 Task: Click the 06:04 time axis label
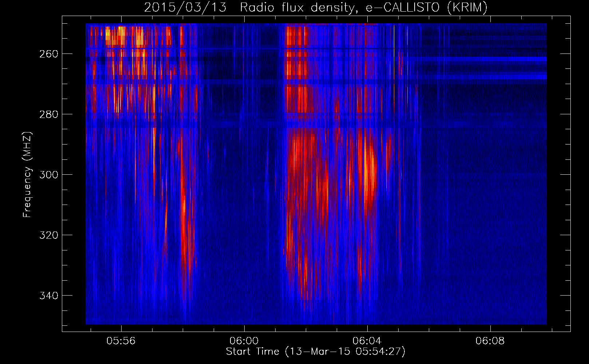pyautogui.click(x=367, y=341)
